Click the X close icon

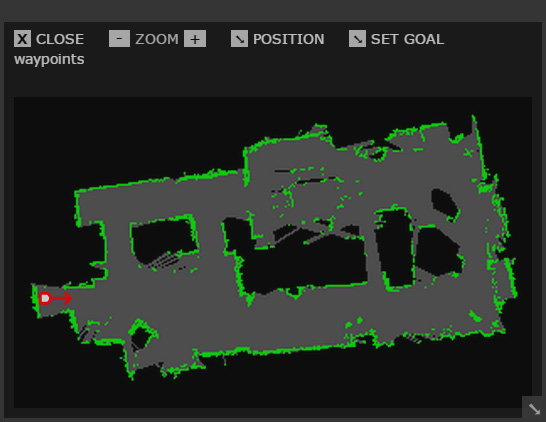pyautogui.click(x=22, y=39)
